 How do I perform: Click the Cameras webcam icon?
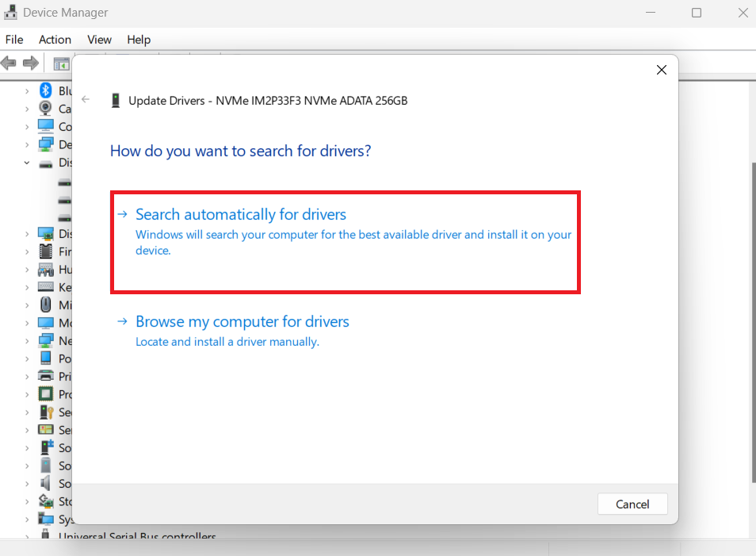(45, 108)
